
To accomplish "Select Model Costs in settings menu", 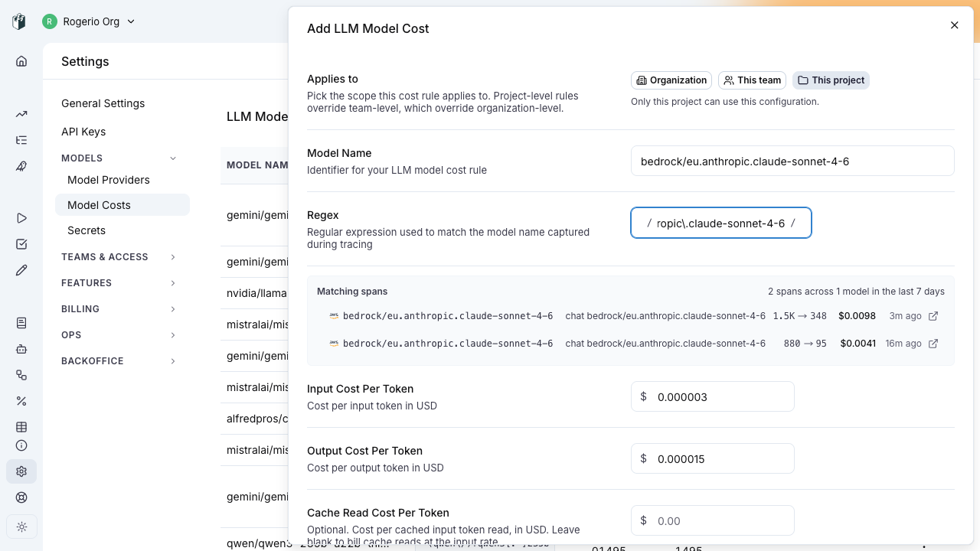I will (122, 205).
